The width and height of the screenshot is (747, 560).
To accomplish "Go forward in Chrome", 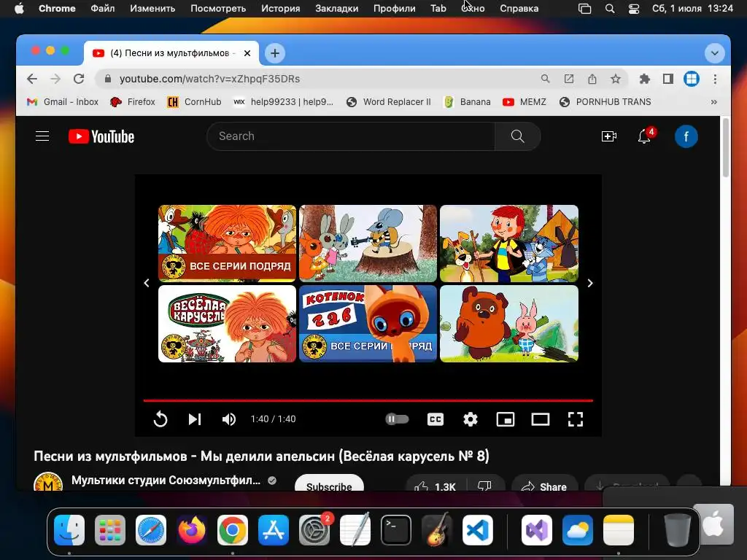I will [x=55, y=79].
